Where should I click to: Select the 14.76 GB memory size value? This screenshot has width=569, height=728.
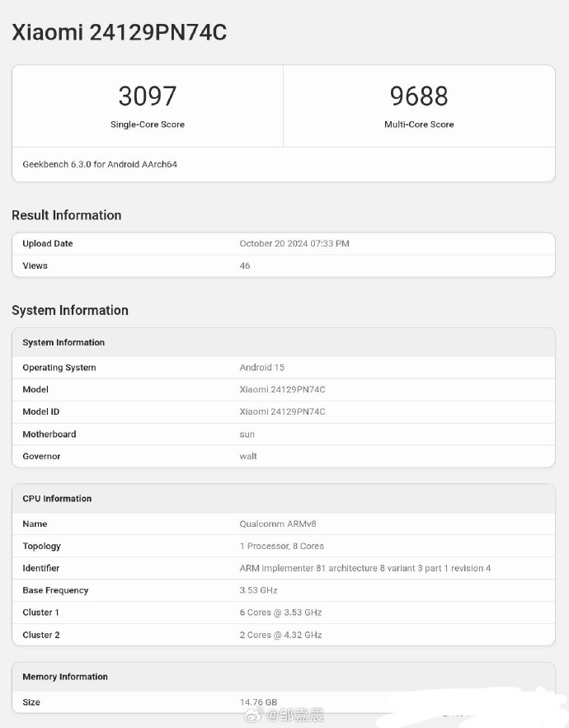(258, 702)
